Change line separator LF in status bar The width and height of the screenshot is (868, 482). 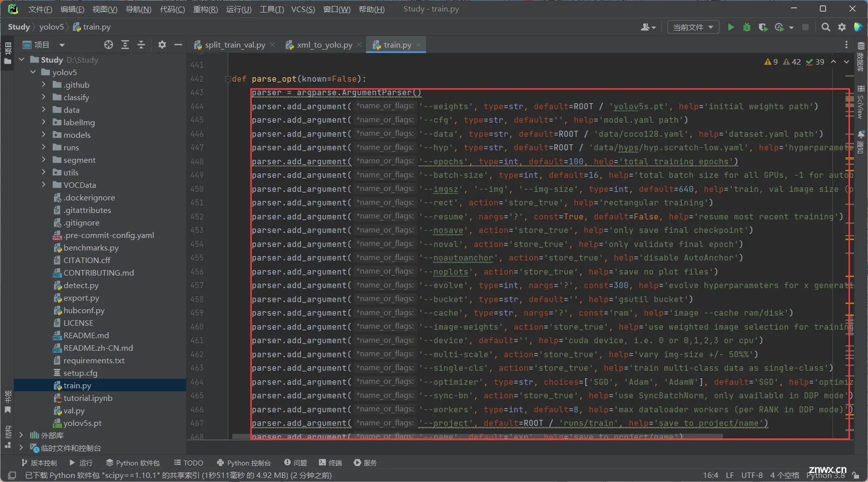[730, 475]
